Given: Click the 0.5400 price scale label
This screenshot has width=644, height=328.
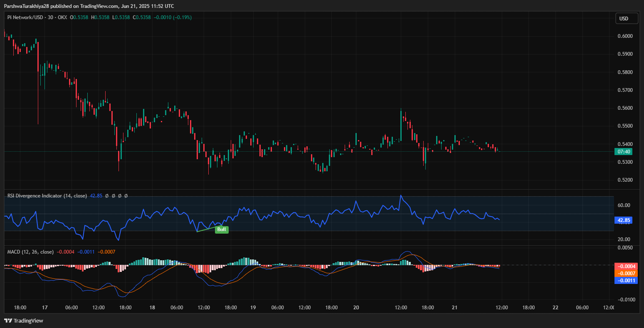Looking at the screenshot, I should pyautogui.click(x=625, y=144).
